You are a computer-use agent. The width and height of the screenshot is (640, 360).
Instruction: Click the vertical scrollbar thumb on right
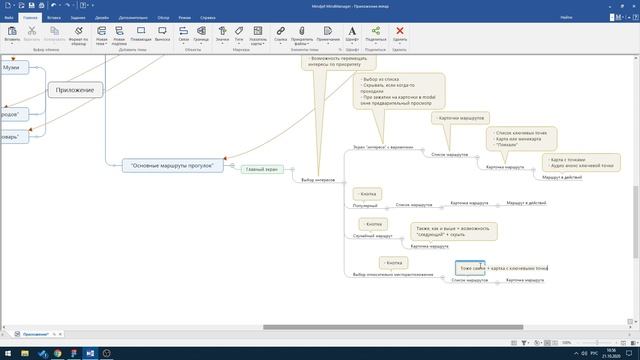pos(636,222)
